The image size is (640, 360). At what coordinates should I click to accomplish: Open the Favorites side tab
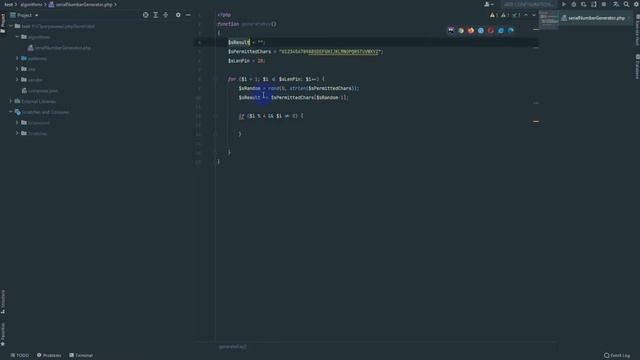(x=3, y=334)
